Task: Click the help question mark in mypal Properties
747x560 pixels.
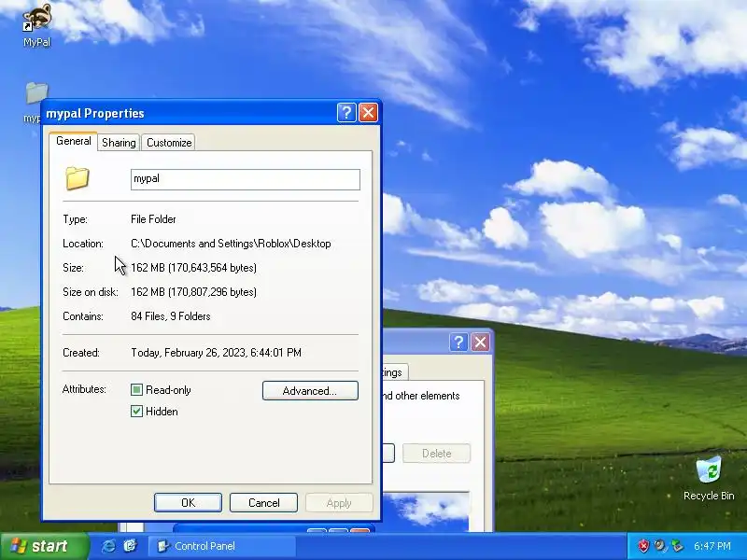Action: 346,113
